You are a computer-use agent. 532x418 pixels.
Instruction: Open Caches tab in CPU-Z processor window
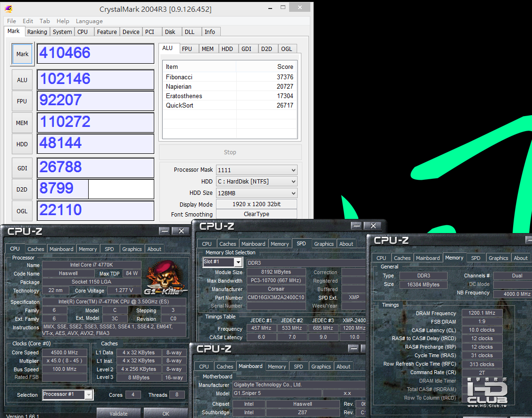click(x=36, y=249)
